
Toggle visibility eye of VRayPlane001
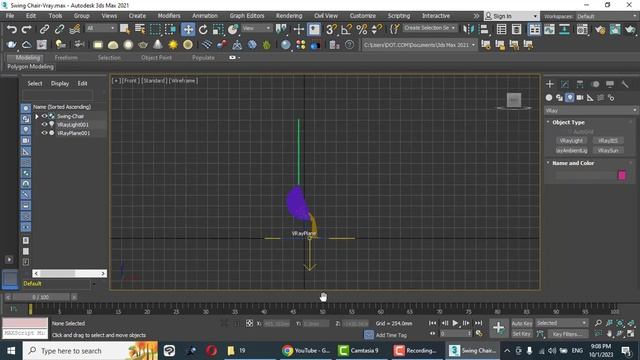44,133
